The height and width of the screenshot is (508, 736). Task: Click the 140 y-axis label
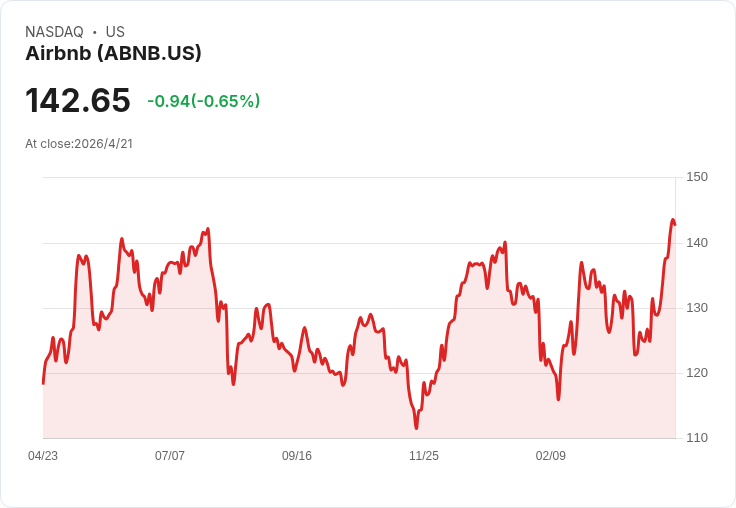(697, 243)
